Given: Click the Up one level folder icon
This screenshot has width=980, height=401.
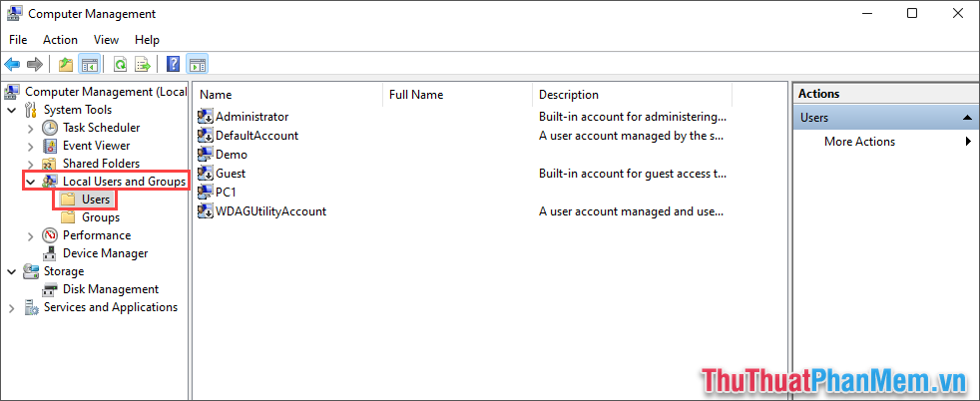Looking at the screenshot, I should coord(66,64).
